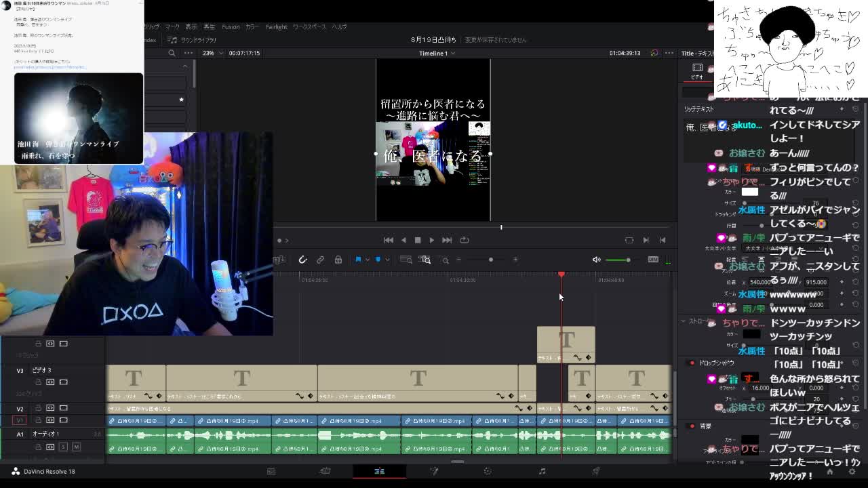Jump to the last frame in transport controls
This screenshot has width=868, height=488.
447,240
